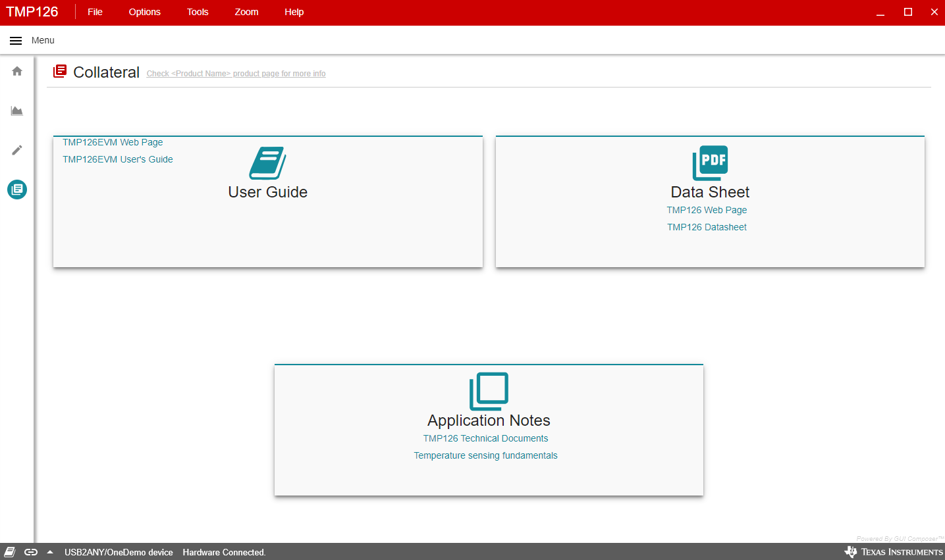The image size is (945, 560).
Task: Open the Zoom menu
Action: click(246, 12)
